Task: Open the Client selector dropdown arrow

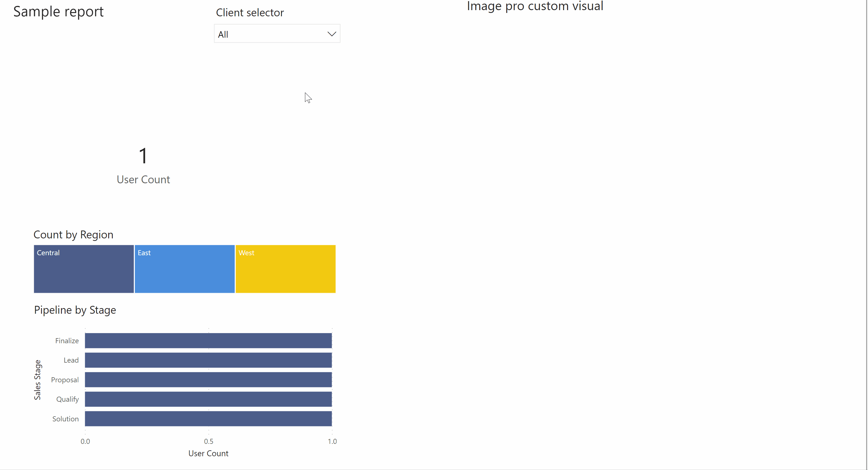Action: click(x=332, y=34)
